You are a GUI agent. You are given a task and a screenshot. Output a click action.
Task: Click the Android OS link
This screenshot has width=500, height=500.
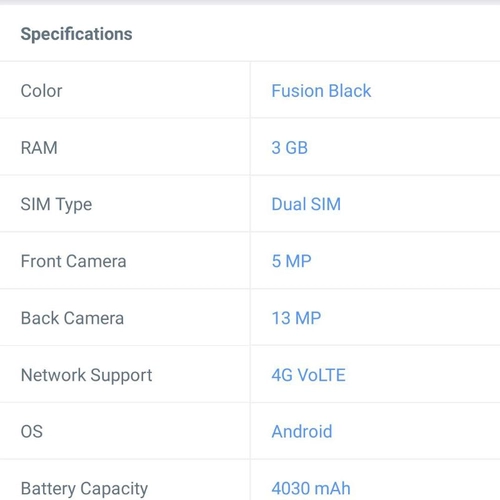(x=302, y=431)
